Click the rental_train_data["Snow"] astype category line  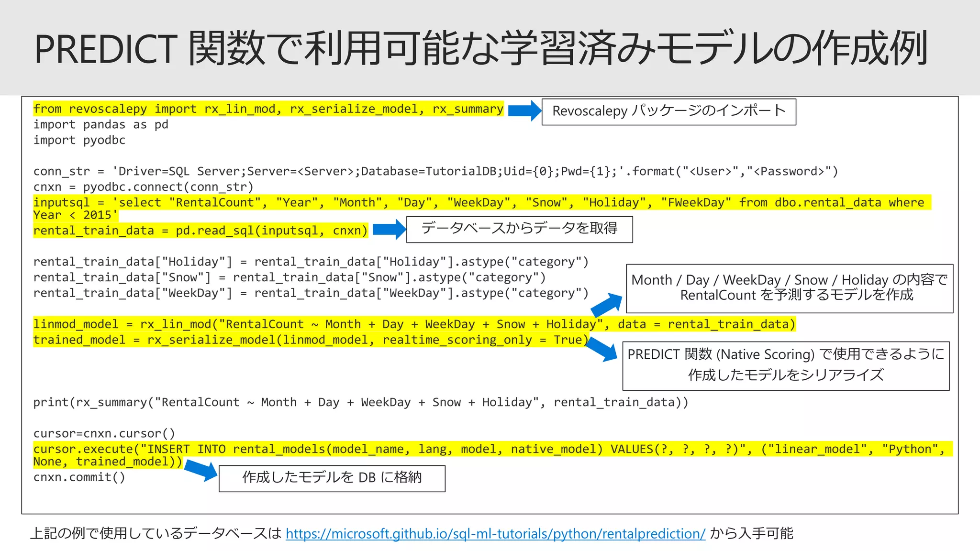pyautogui.click(x=290, y=277)
